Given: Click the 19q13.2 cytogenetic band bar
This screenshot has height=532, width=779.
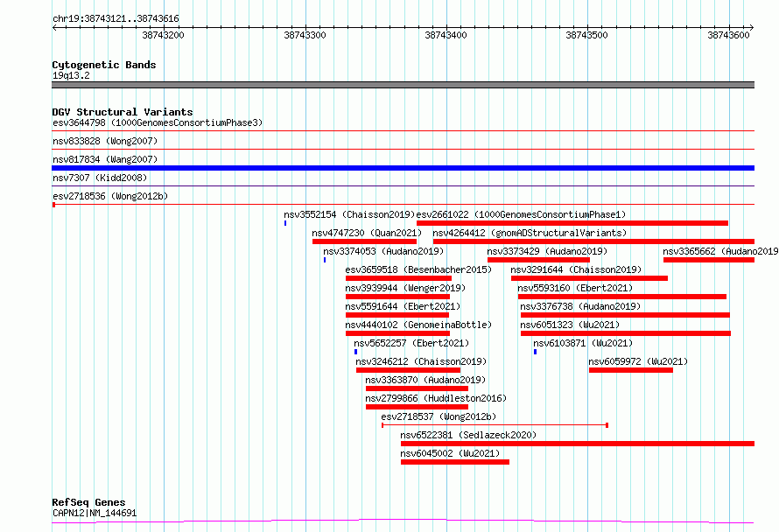Looking at the screenshot, I should (x=403, y=85).
